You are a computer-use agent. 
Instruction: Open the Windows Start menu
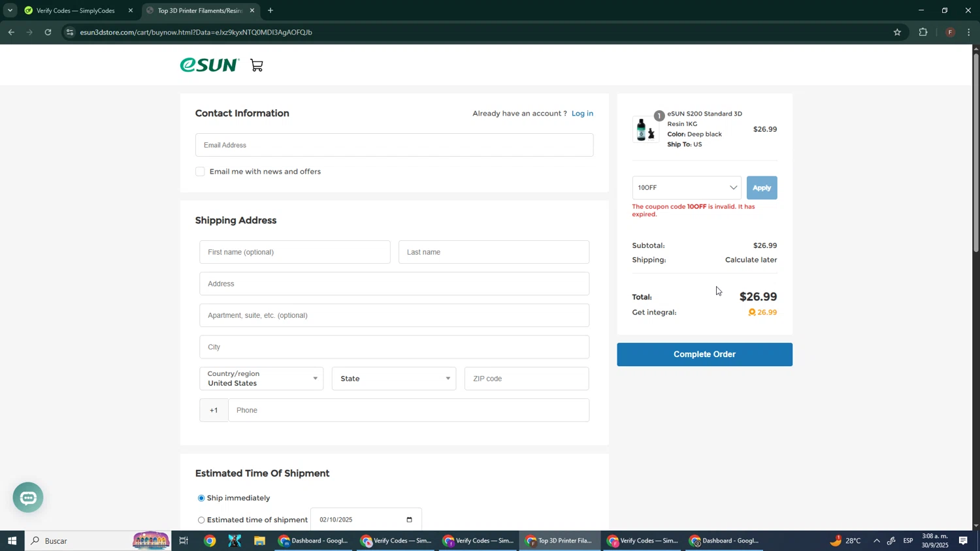tap(12, 541)
